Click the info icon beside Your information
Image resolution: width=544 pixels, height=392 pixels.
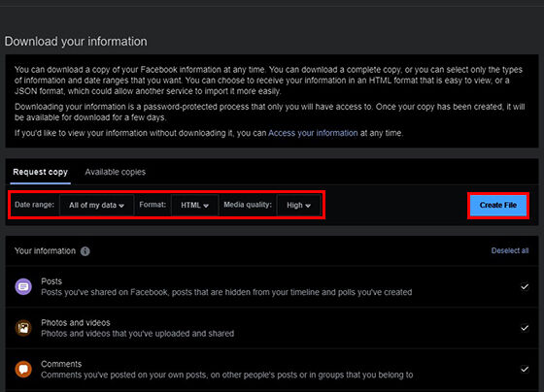[85, 251]
